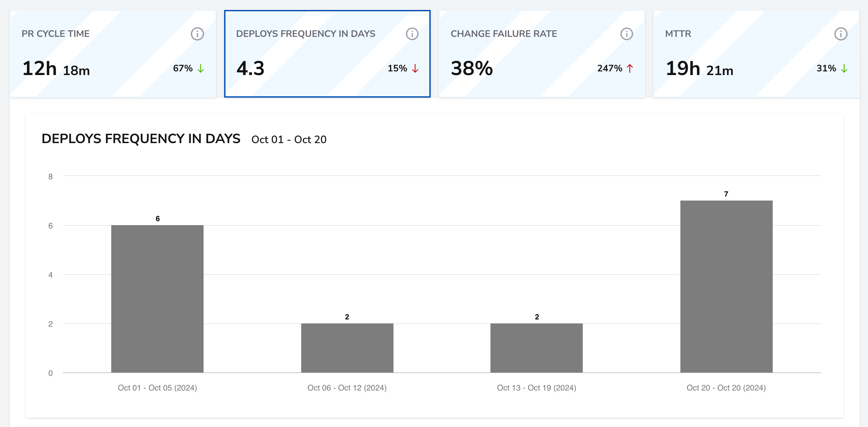Click the tall bar for Oct 20
This screenshot has height=427, width=868.
tap(726, 287)
